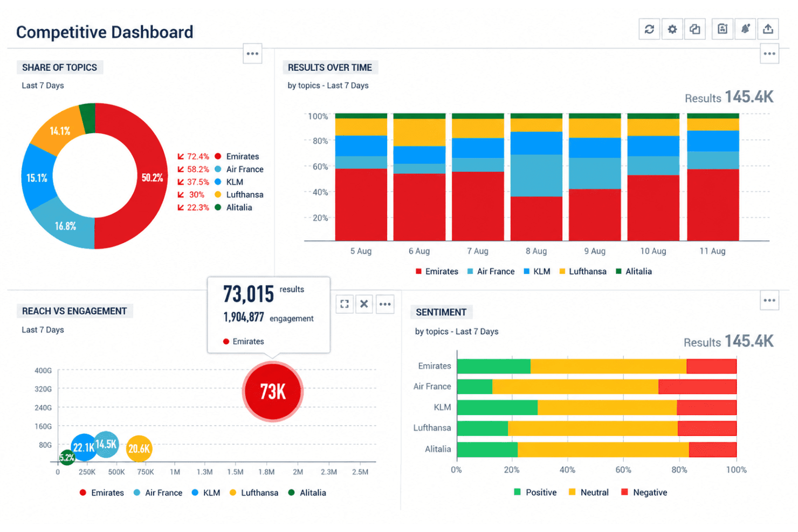Click the 8 Aug stacked bar
This screenshot has height=532, width=798.
(x=536, y=177)
